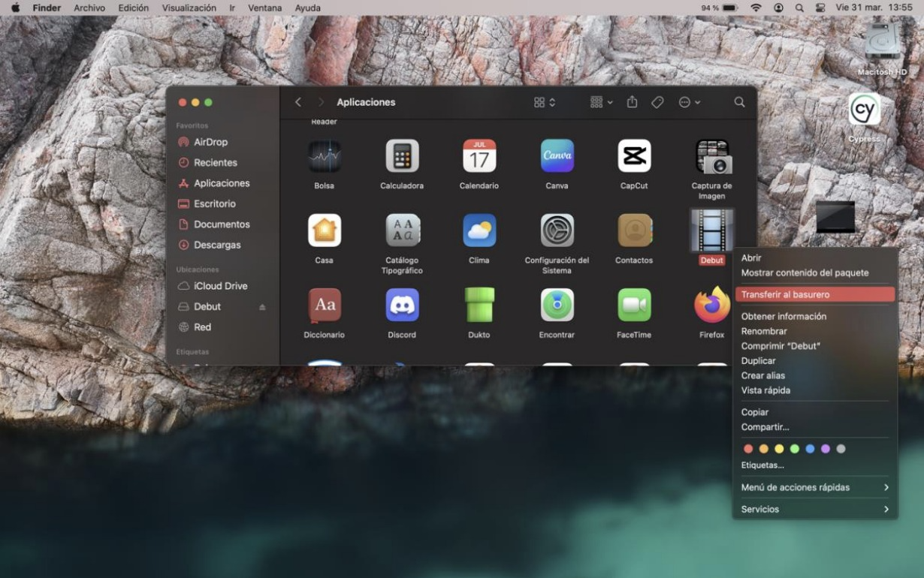Open the Calendario app icon

click(479, 156)
